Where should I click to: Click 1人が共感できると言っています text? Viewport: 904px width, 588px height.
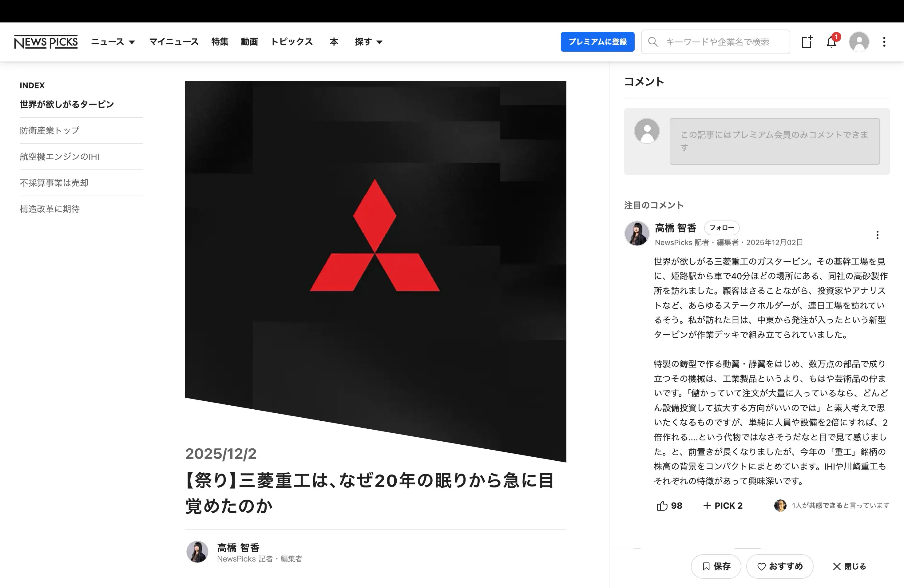click(841, 506)
